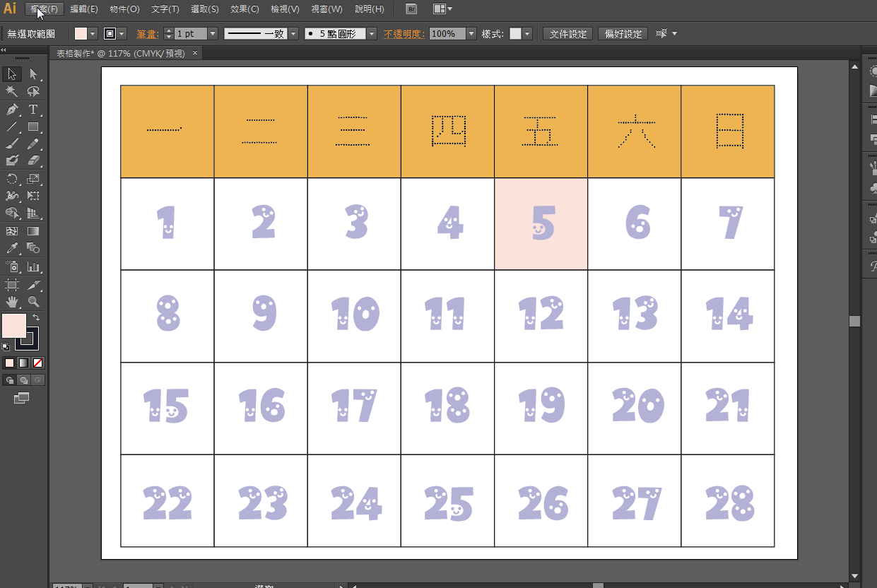877x588 pixels.
Task: Open the 效果(C) menu
Action: tap(245, 9)
